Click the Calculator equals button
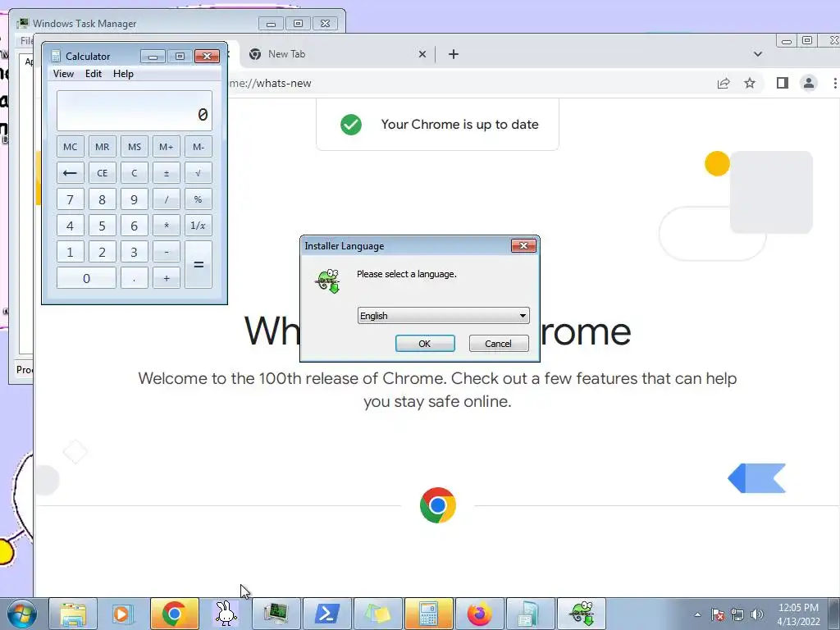 199,265
